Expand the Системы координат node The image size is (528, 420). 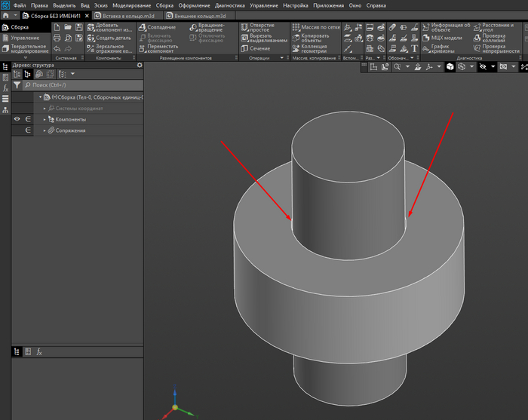click(45, 109)
